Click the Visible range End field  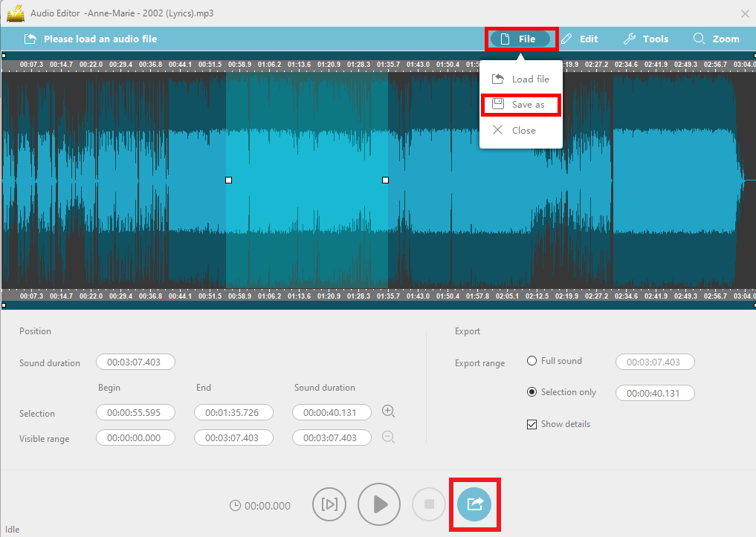234,437
